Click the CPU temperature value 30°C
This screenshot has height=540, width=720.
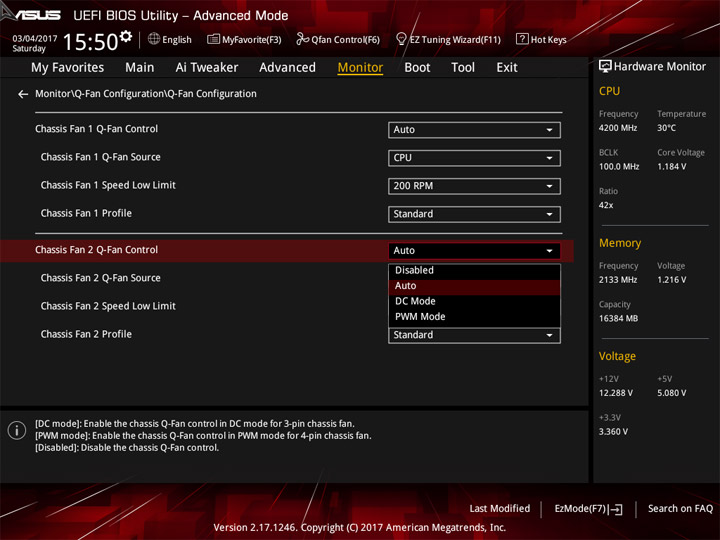point(666,128)
